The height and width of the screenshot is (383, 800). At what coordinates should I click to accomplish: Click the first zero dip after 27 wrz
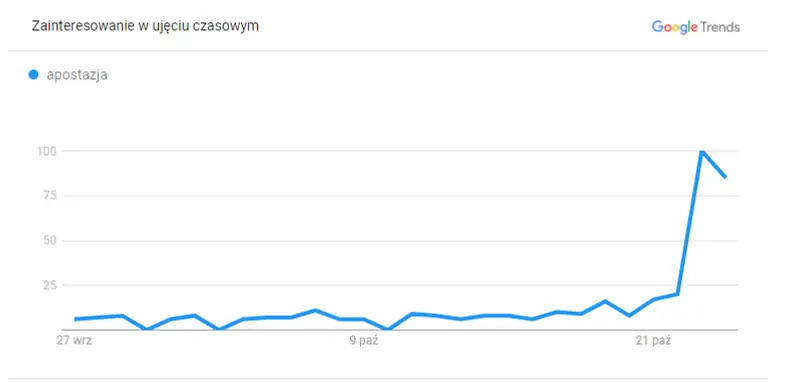tap(147, 329)
